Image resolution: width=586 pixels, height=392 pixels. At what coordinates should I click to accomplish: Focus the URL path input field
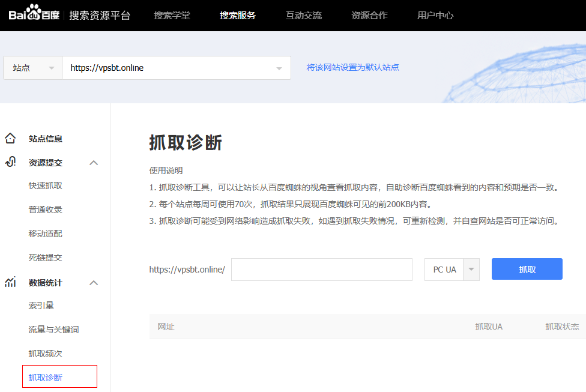321,270
